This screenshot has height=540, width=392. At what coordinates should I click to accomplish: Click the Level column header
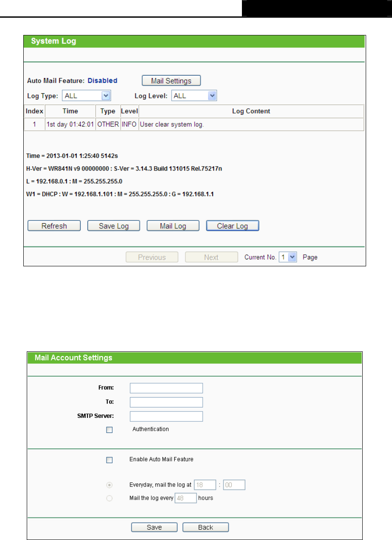coord(129,111)
